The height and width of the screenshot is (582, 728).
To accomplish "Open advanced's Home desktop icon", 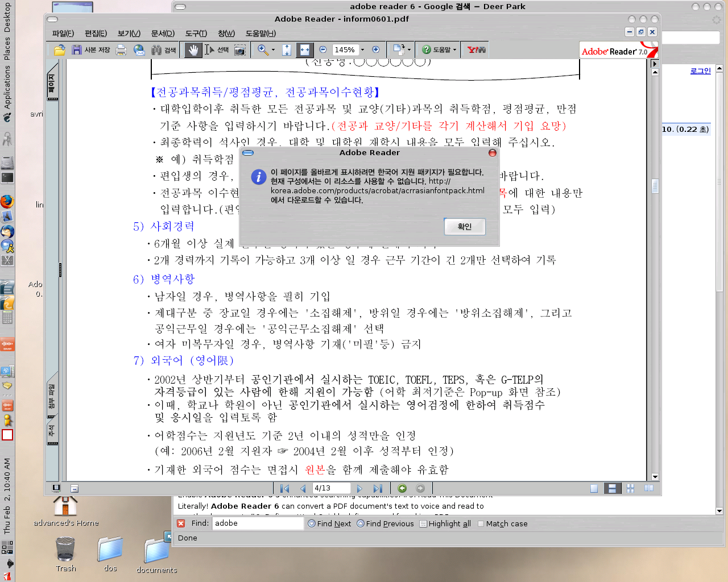I will point(66,511).
